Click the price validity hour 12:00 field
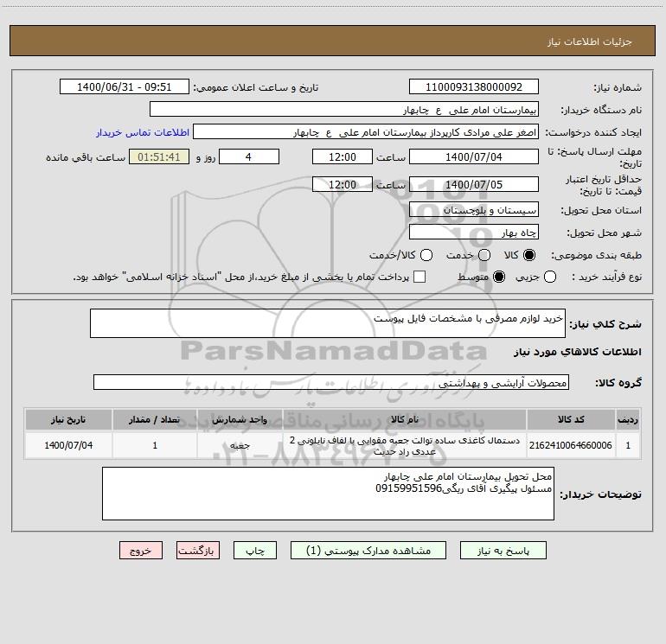Screen dimensions: 666x644 click(x=343, y=184)
